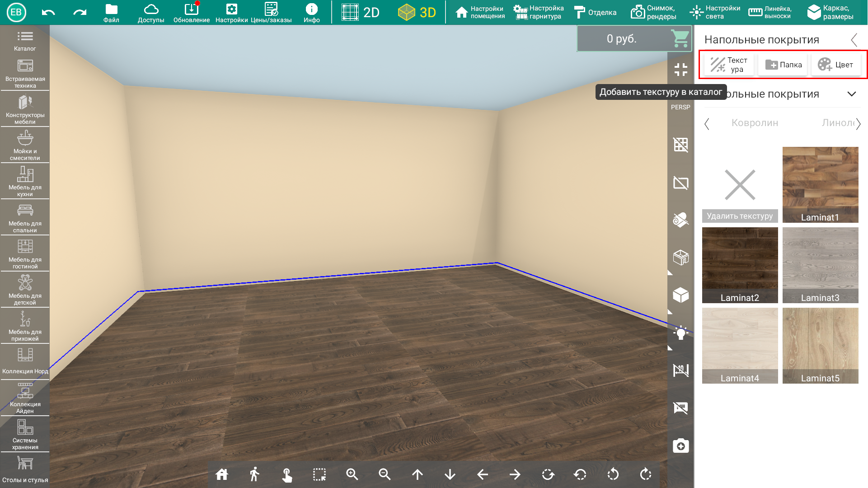
Task: Switch to 2D view
Action: pyautogui.click(x=360, y=12)
